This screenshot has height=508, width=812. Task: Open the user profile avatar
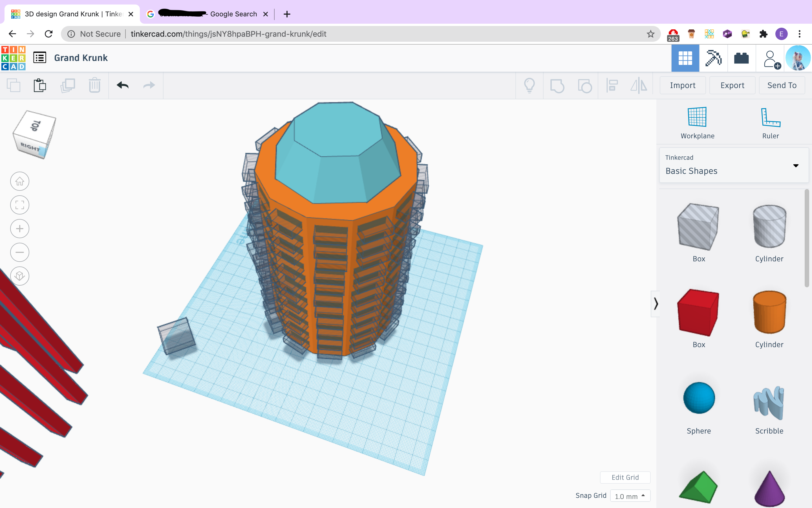798,58
